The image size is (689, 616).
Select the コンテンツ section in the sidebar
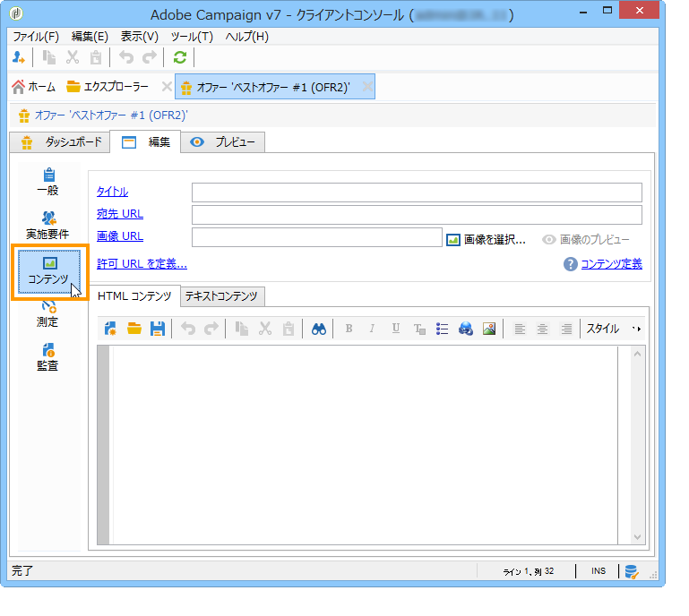[49, 272]
